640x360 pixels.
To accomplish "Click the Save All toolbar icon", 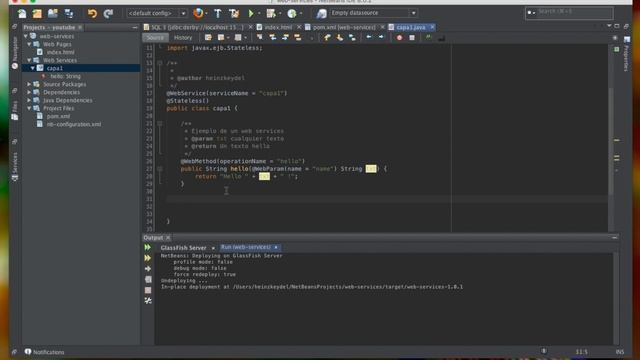I will coord(69,13).
